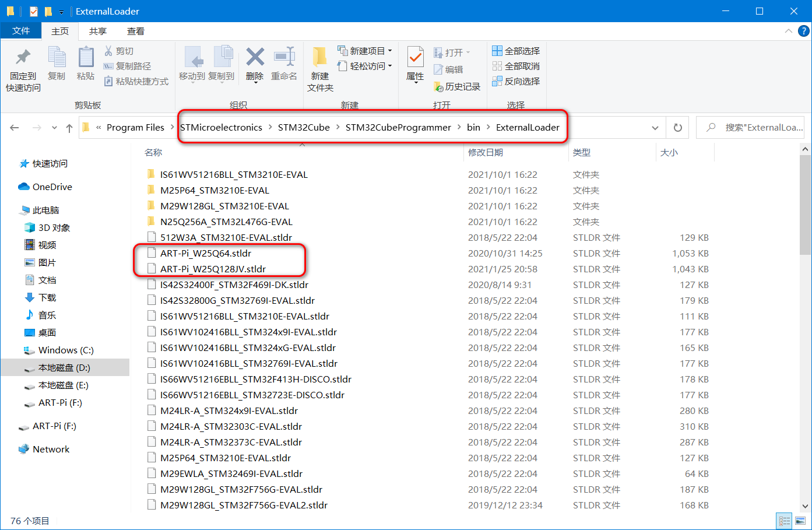Click the 复制 (Copy) icon
The width and height of the screenshot is (812, 530).
point(57,64)
